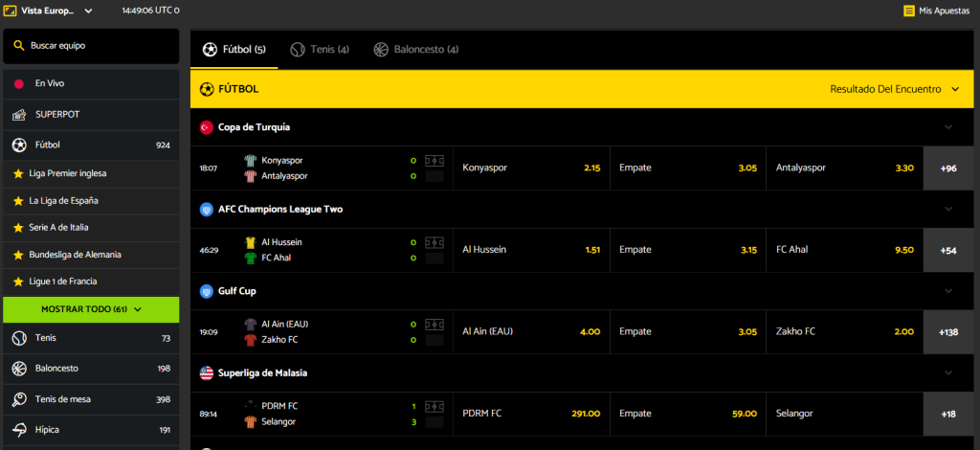
Task: Click the Malaysia flag icon
Action: (x=207, y=373)
